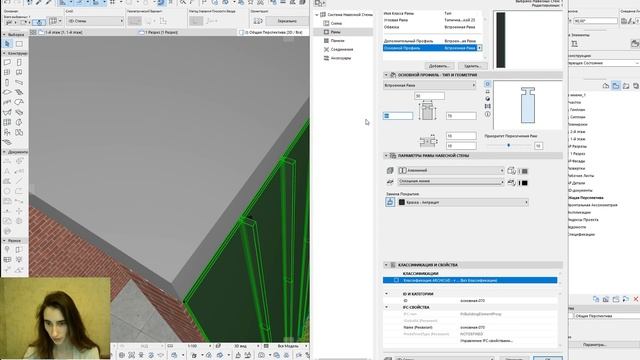Open the Схема settings page
640x360 pixels.
pos(336,23)
